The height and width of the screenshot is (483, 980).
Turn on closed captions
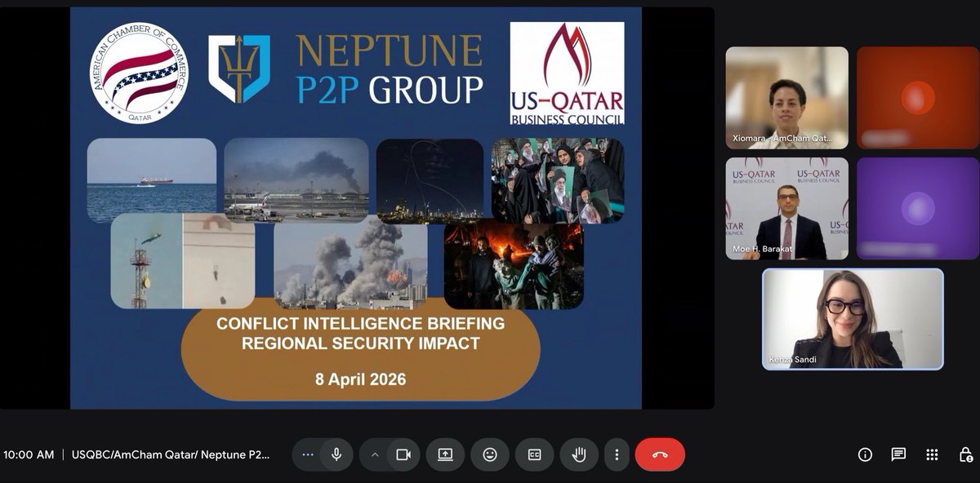click(x=535, y=454)
